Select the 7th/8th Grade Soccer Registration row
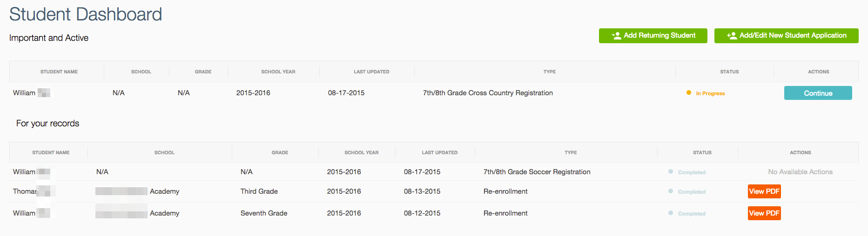 tap(434, 172)
